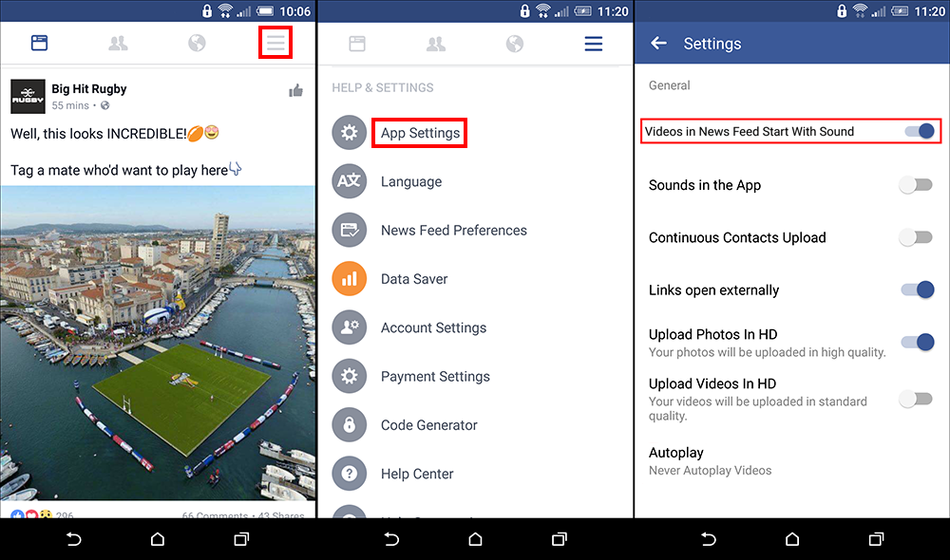Open Data Saver
Viewport: 950px width, 560px height.
pos(414,279)
